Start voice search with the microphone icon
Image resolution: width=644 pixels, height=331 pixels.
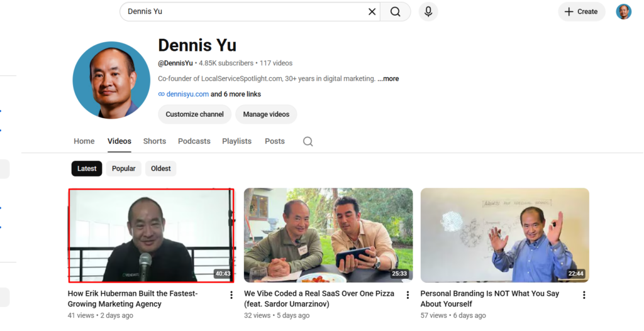[x=428, y=12]
